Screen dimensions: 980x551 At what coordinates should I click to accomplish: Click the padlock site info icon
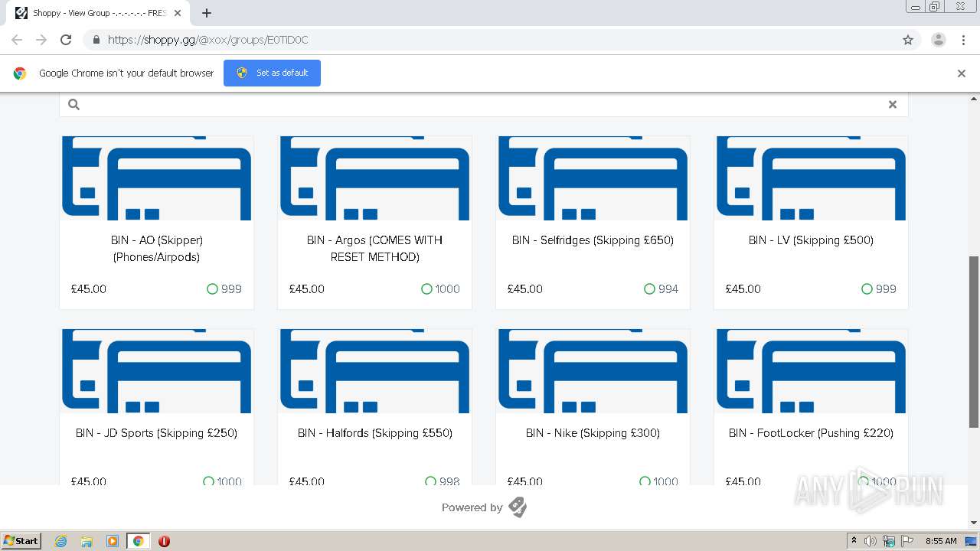point(96,40)
